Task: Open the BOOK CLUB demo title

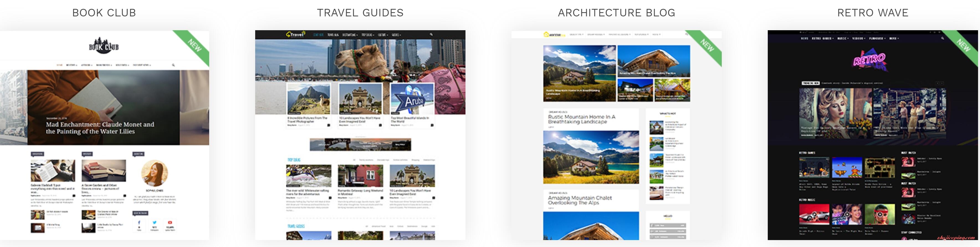Action: coord(104,13)
